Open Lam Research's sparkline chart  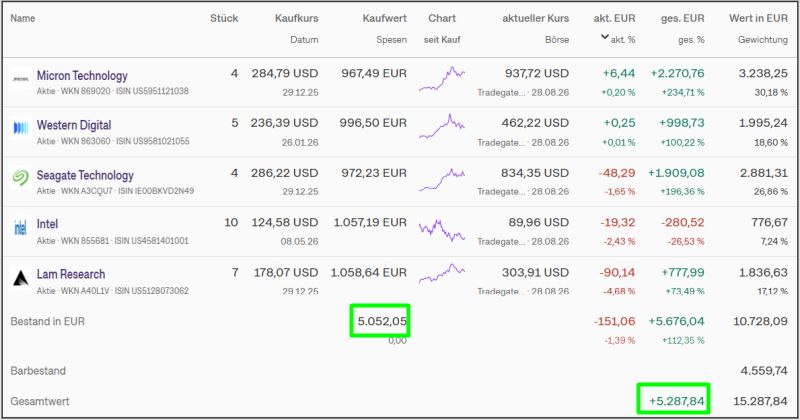(442, 273)
